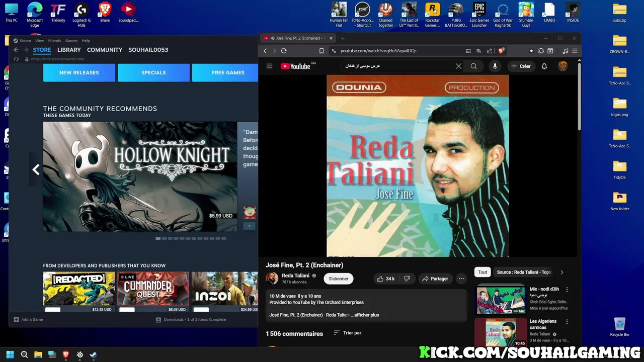This screenshot has height=362, width=644.
Task: Start YouTube voice search with microphone
Action: [495, 66]
